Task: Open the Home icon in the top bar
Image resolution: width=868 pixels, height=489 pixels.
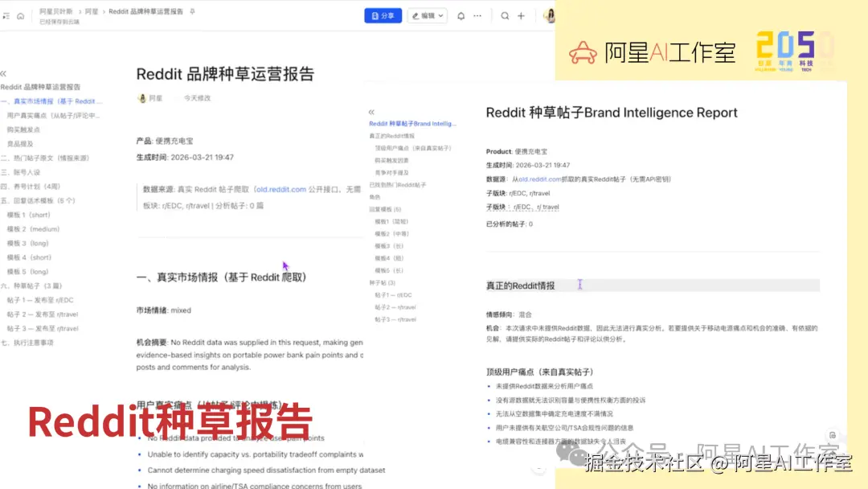Action: (x=20, y=16)
